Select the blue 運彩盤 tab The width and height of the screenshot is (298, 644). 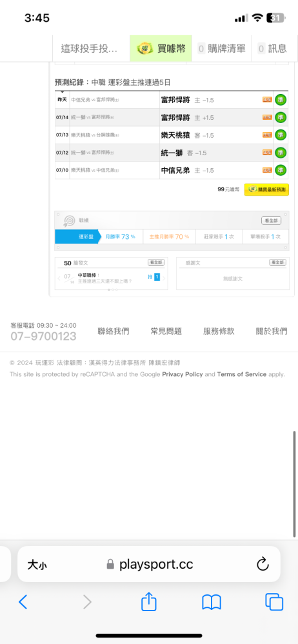point(77,236)
